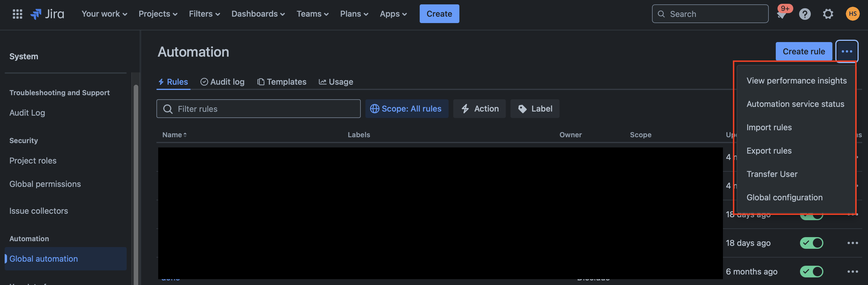Screen dimensions: 868x285
Task: Expand the Plans menu
Action: tap(354, 14)
